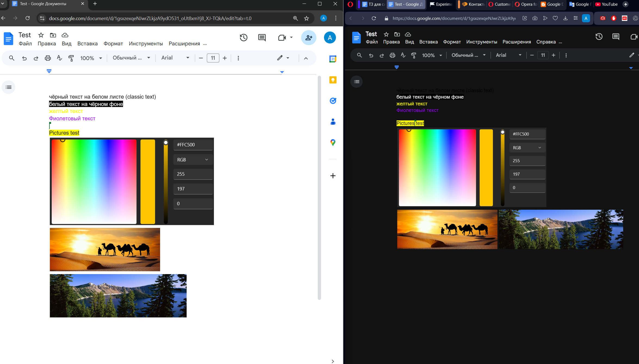
Task: Show document outline in left window
Action: tap(8, 87)
